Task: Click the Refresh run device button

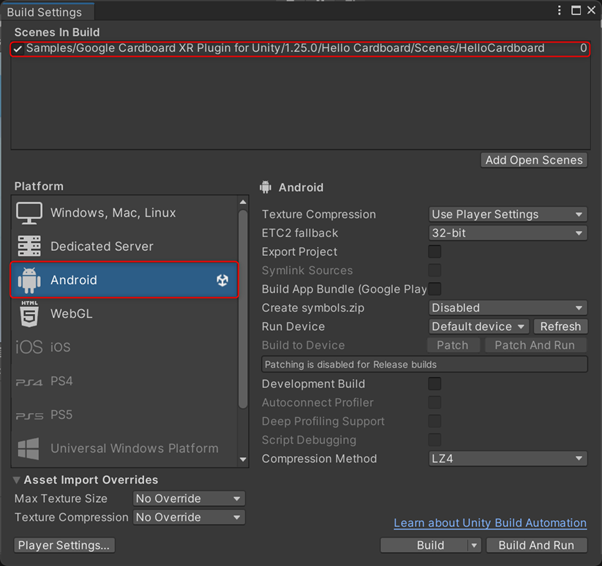Action: point(560,326)
